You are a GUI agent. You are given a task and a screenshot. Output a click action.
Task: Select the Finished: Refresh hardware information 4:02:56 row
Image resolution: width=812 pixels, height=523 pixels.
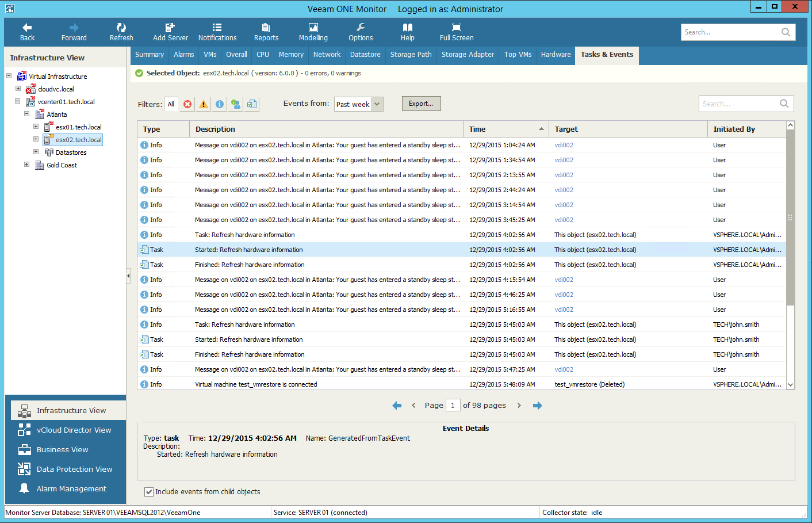[x=461, y=265]
